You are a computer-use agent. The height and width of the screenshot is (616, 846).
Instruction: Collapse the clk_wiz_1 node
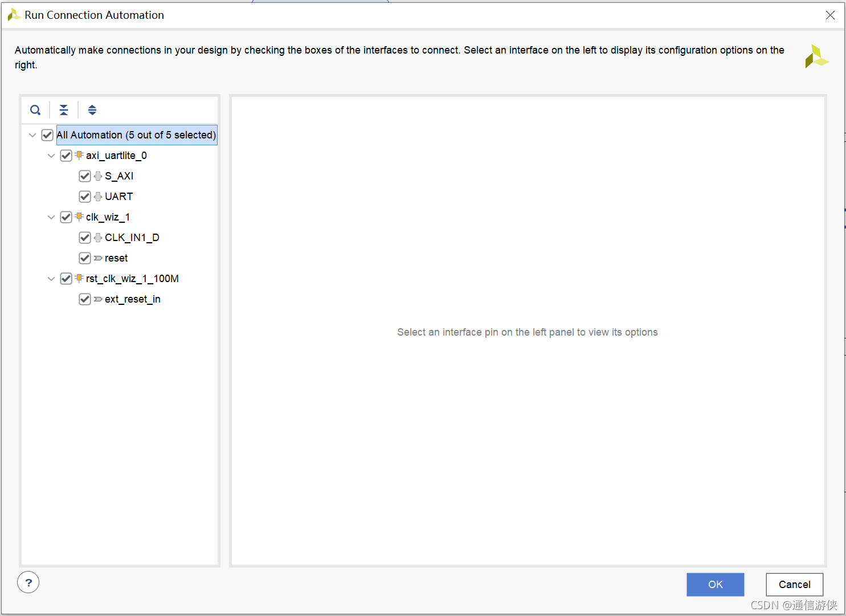[51, 217]
